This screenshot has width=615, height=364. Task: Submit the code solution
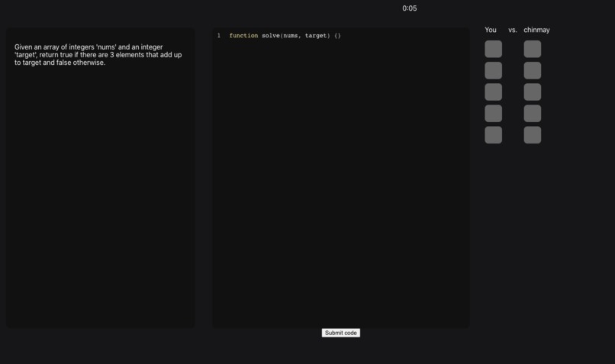point(340,333)
